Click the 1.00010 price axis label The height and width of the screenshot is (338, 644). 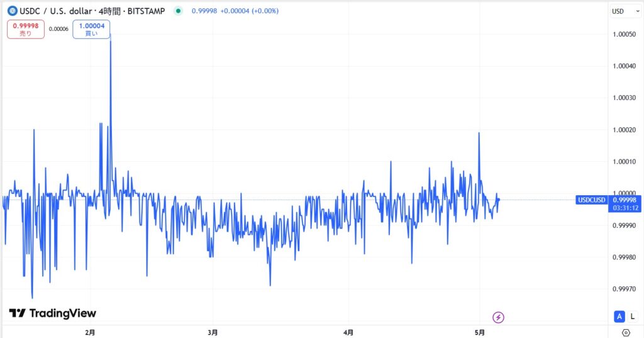625,161
